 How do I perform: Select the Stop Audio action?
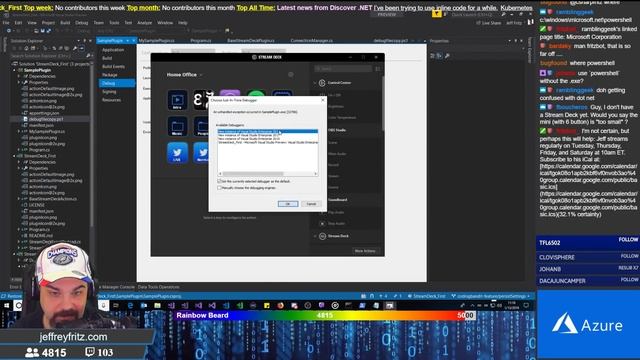336,224
